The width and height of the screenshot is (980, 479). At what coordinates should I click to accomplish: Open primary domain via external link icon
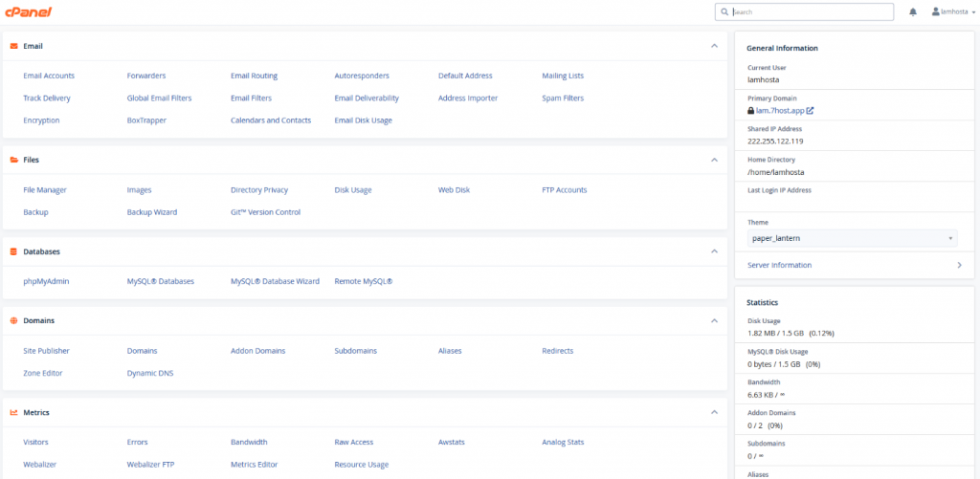pyautogui.click(x=810, y=111)
